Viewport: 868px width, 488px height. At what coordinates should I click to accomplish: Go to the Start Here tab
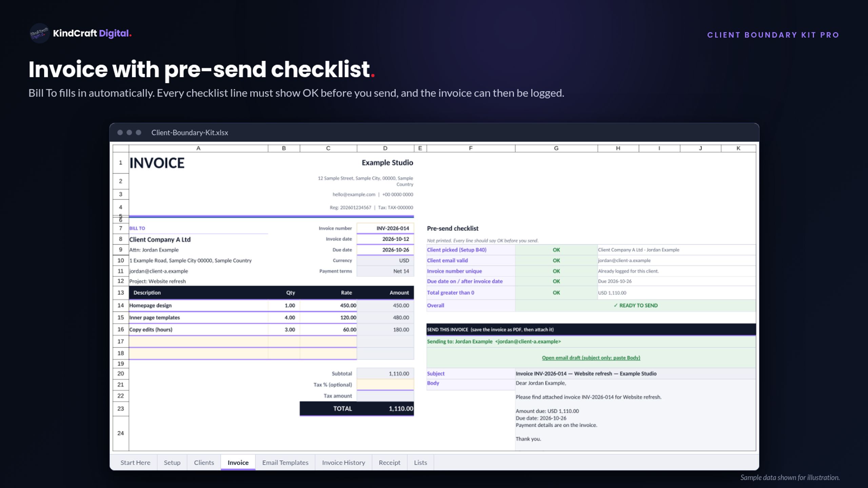tap(135, 462)
